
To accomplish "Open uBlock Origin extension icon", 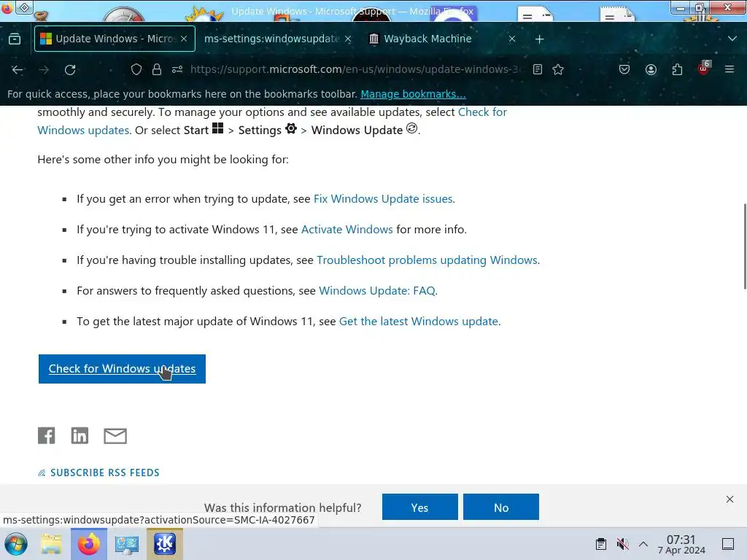I will pos(704,69).
